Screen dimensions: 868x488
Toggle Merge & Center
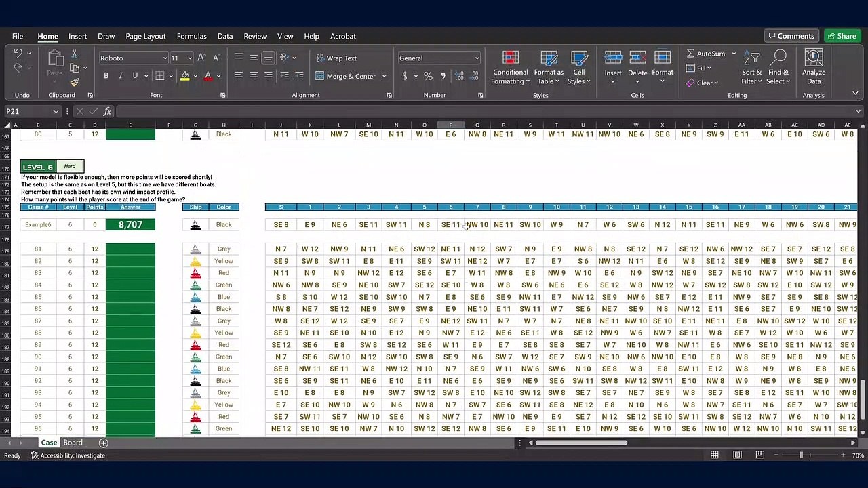coord(346,76)
